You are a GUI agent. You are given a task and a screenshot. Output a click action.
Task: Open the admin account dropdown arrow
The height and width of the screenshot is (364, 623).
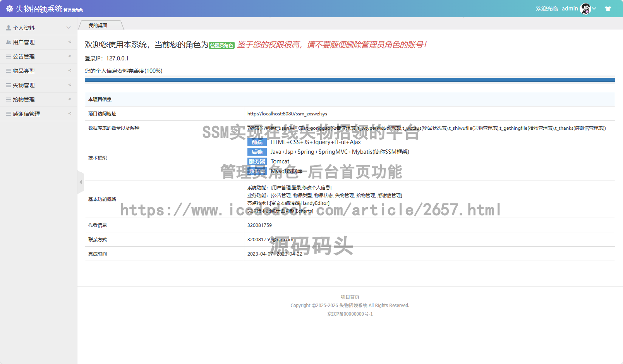pyautogui.click(x=594, y=9)
